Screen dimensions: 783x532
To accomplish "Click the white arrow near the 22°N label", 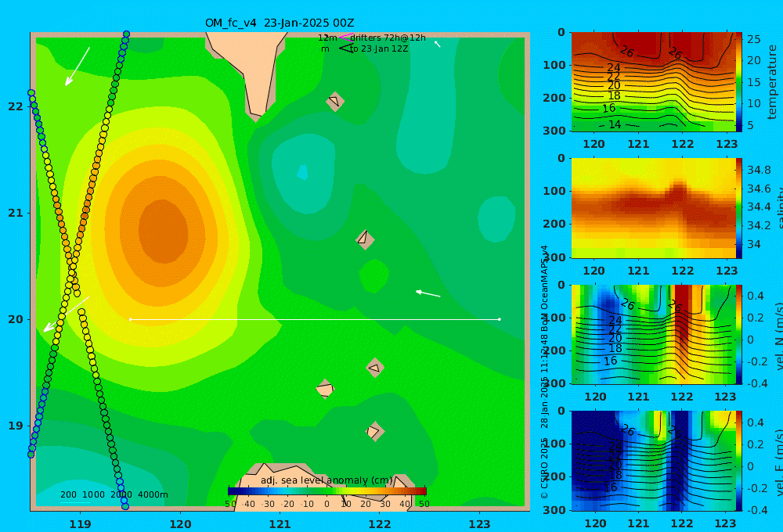I will tap(78, 66).
